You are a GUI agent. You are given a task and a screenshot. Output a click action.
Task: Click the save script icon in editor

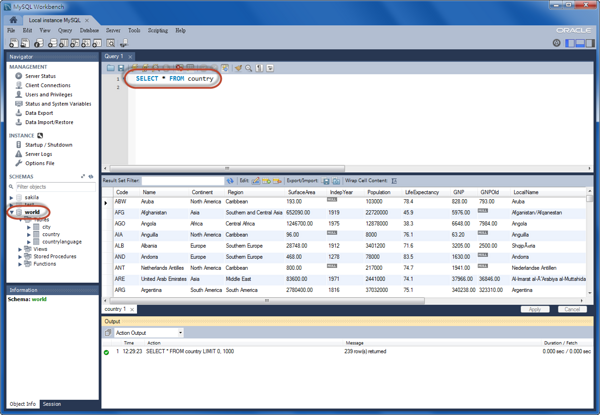(x=123, y=68)
